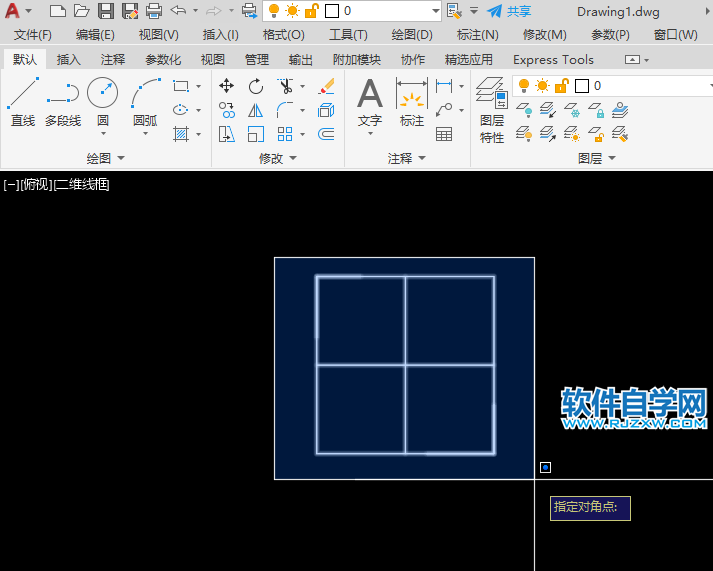Open the 编辑(E) menu
713x571 pixels.
95,35
